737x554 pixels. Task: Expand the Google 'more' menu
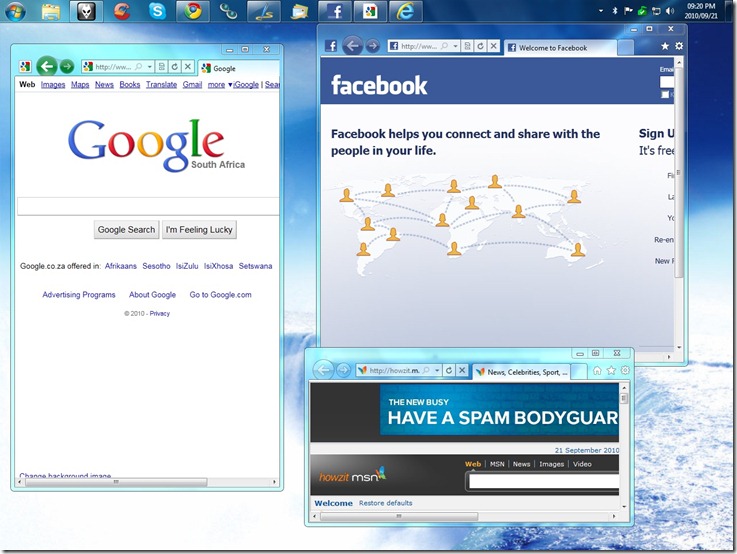(x=220, y=85)
